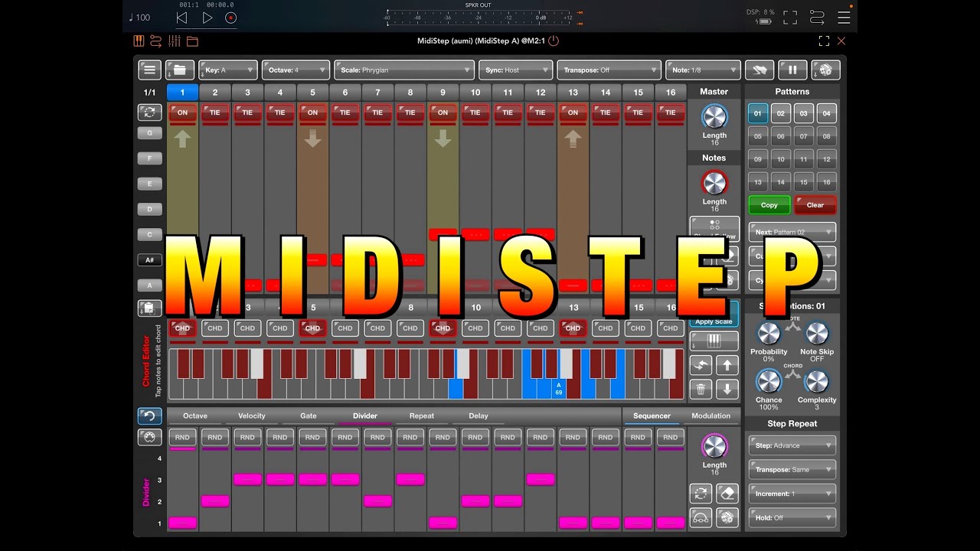Viewport: 980px width, 551px height.
Task: Click the chord swap arrows icon
Action: click(x=701, y=365)
